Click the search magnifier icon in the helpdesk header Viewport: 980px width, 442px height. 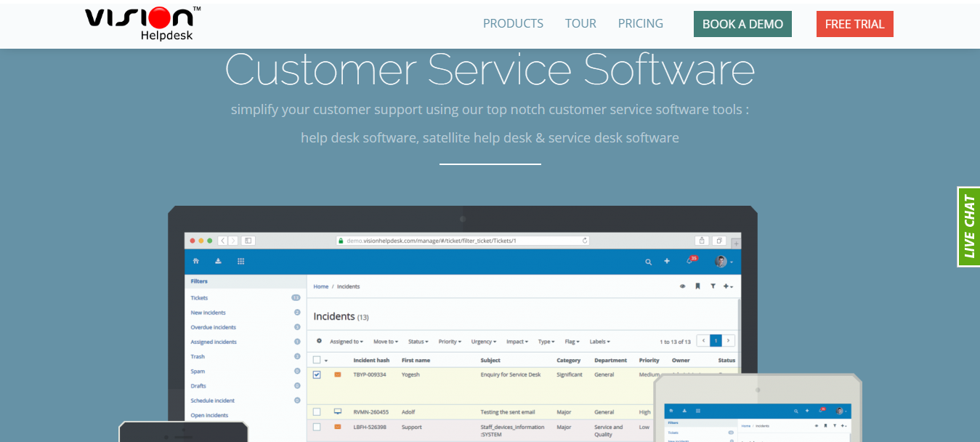[648, 262]
